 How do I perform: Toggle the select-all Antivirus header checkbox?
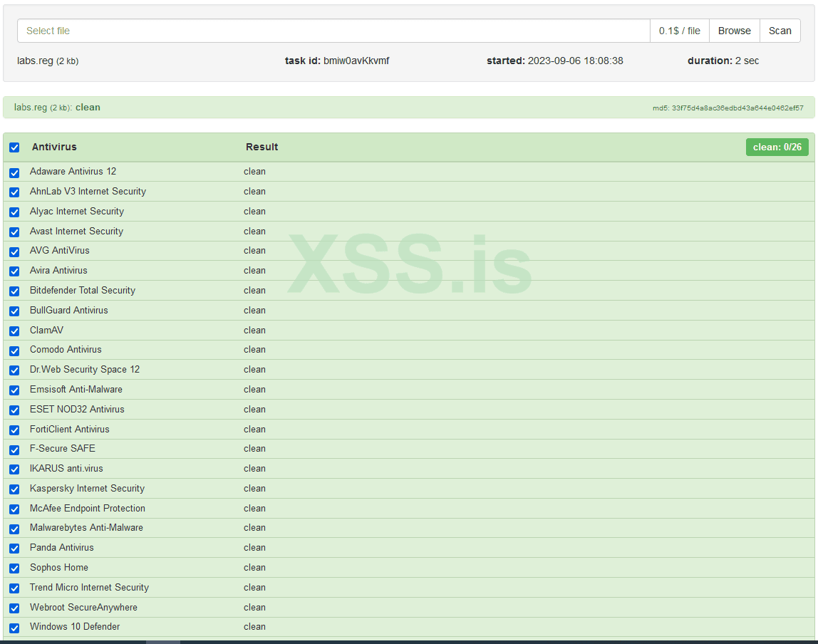click(x=14, y=147)
